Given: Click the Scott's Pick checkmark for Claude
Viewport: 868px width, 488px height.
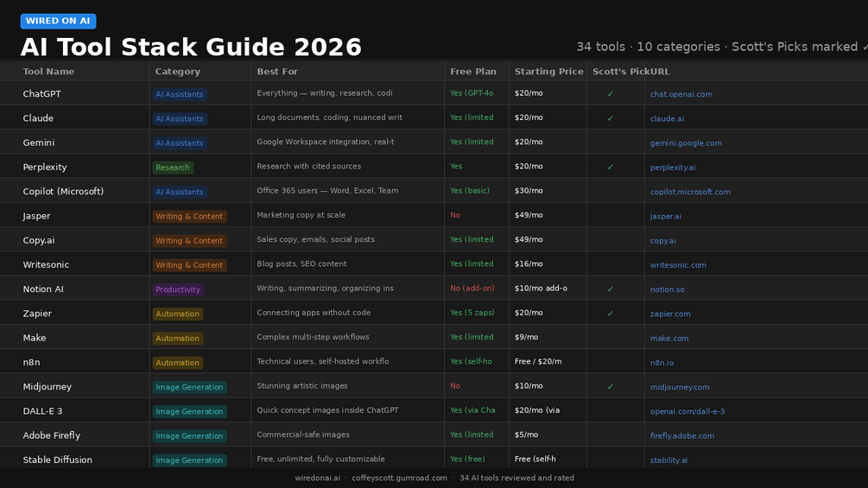Looking at the screenshot, I should (x=610, y=117).
